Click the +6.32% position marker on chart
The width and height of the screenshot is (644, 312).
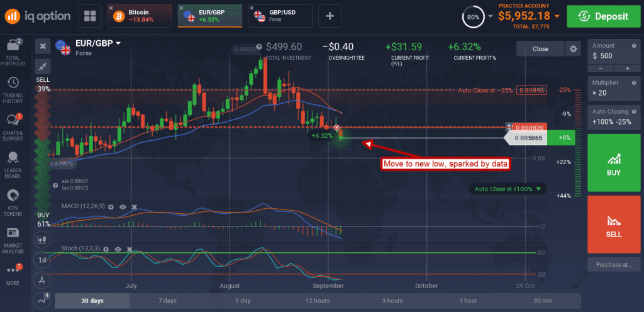323,135
